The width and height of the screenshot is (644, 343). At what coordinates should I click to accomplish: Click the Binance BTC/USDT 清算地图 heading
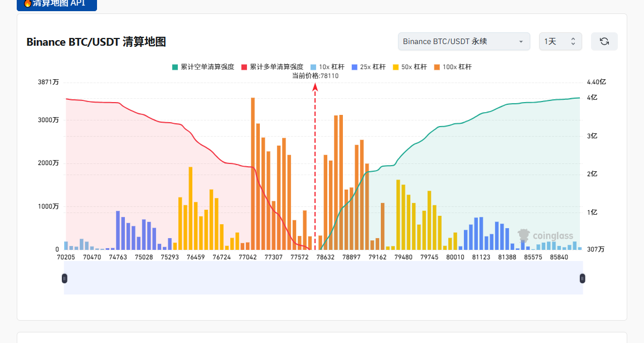96,42
